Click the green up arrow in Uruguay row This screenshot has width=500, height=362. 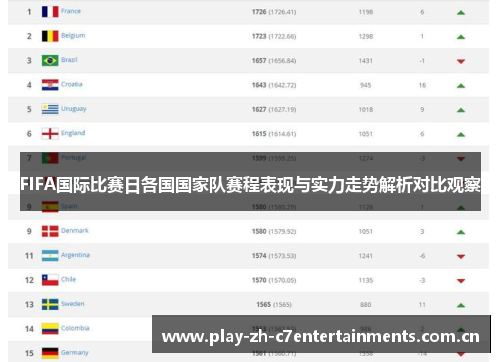point(461,110)
